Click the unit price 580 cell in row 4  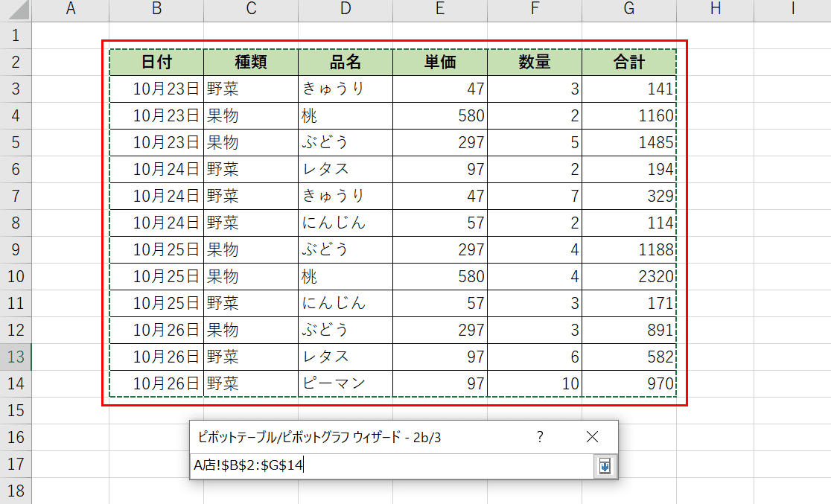(440, 115)
